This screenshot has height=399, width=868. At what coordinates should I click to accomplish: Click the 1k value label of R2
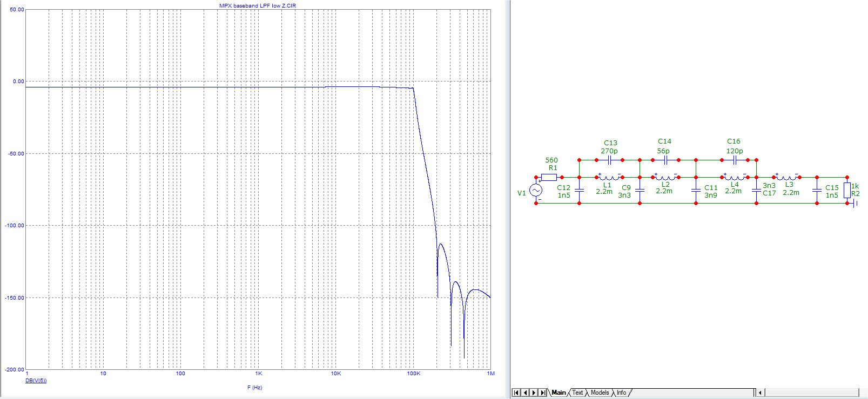click(855, 186)
